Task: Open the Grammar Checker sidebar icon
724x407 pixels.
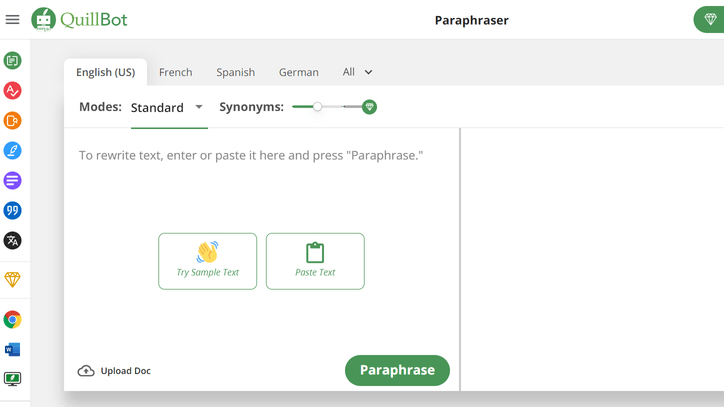Action: tap(12, 91)
